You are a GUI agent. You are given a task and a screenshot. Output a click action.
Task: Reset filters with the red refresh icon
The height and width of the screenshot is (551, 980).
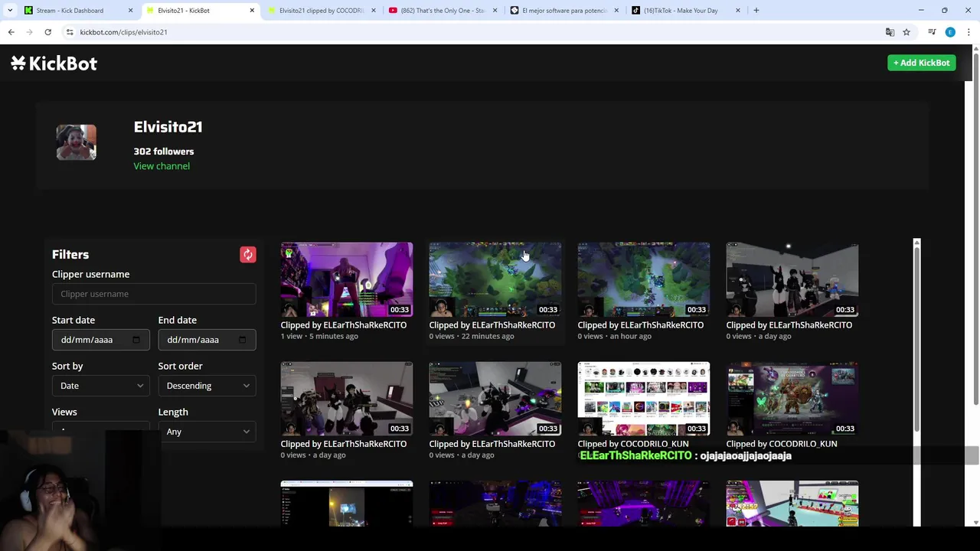click(247, 255)
